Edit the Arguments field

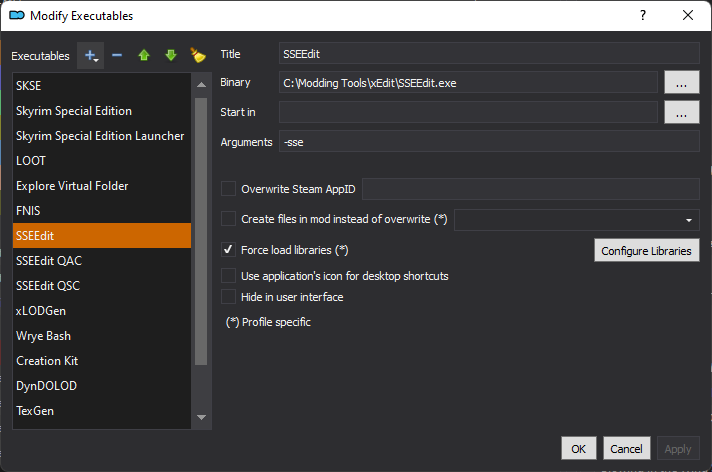coord(489,141)
